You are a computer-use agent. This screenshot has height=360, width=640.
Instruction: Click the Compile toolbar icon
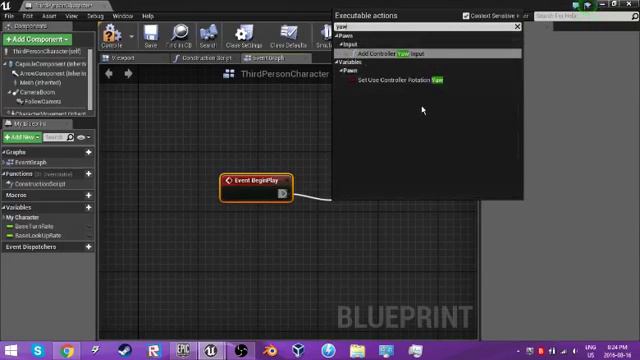(112, 36)
